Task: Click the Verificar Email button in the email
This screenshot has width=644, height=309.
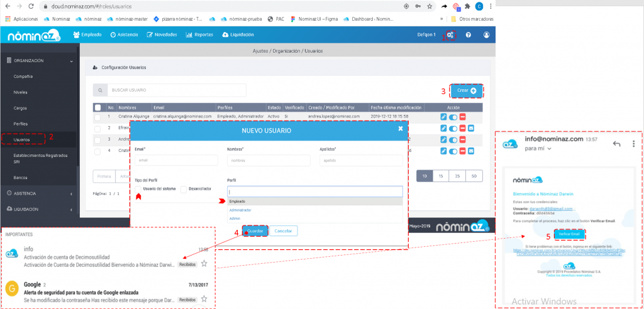Action: (x=569, y=234)
